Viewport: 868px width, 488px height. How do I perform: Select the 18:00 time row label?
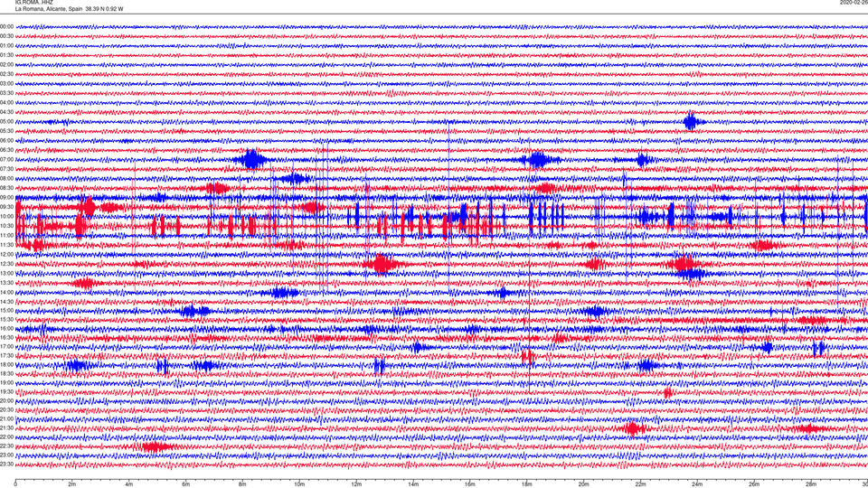(6, 364)
